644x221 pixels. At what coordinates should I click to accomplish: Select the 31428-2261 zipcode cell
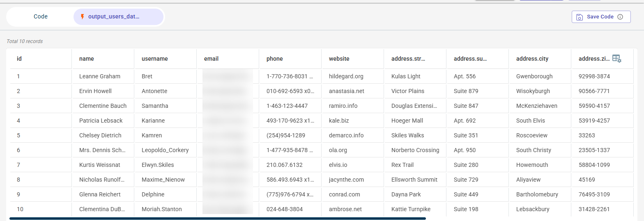[594, 209]
